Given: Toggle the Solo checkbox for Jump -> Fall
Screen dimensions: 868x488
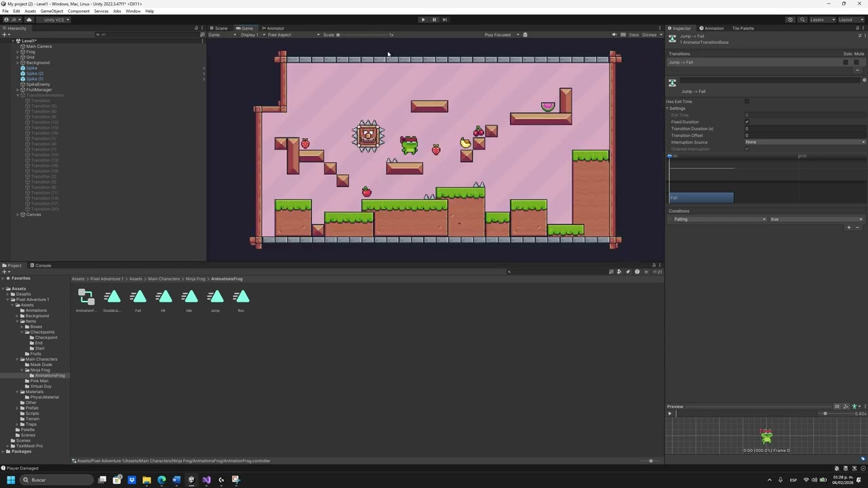Looking at the screenshot, I should [846, 62].
